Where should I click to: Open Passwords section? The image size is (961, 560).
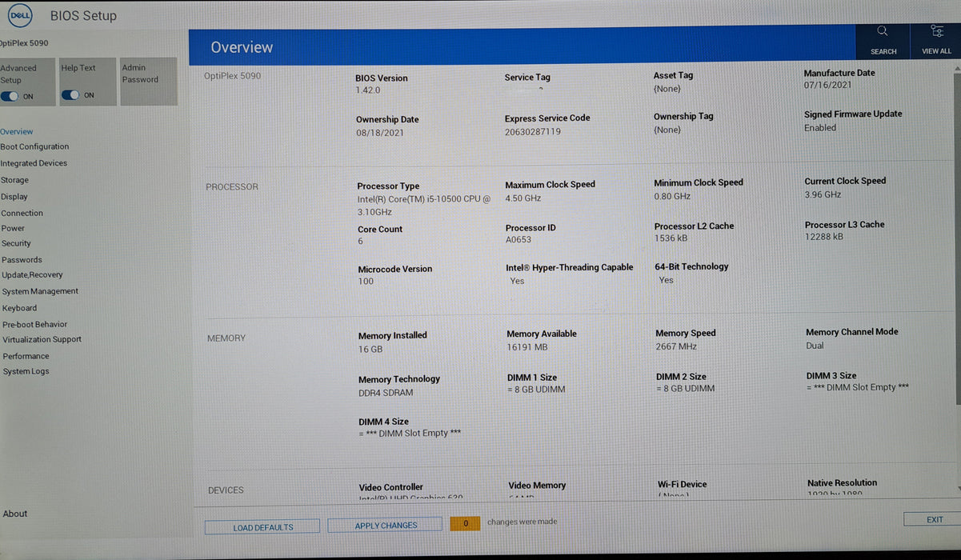pos(22,260)
